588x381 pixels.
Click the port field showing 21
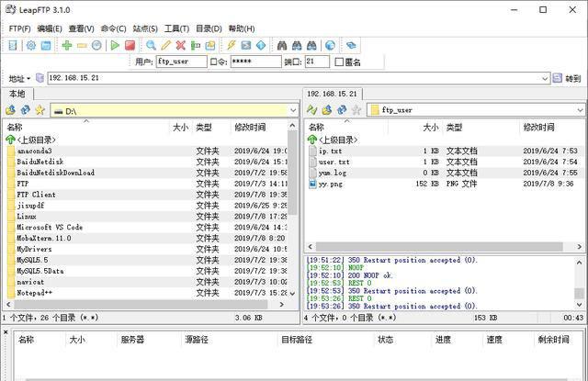point(317,62)
